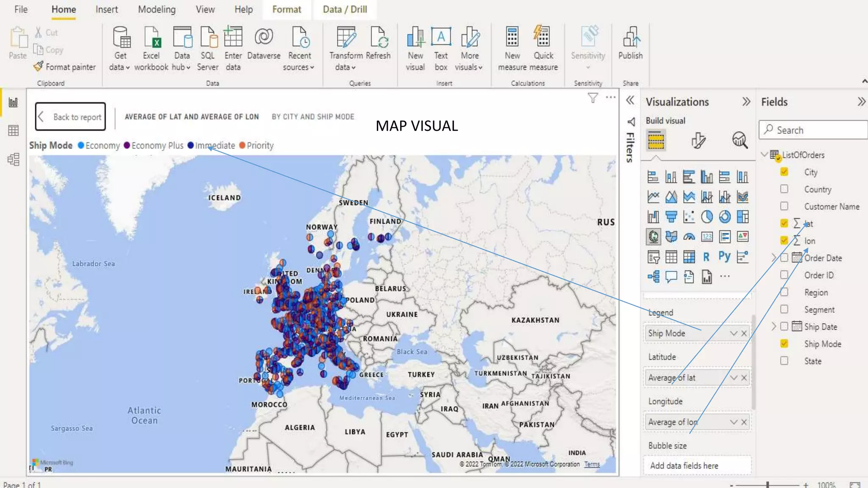Pick the Area chart visual icon
The image size is (868, 488).
(671, 197)
